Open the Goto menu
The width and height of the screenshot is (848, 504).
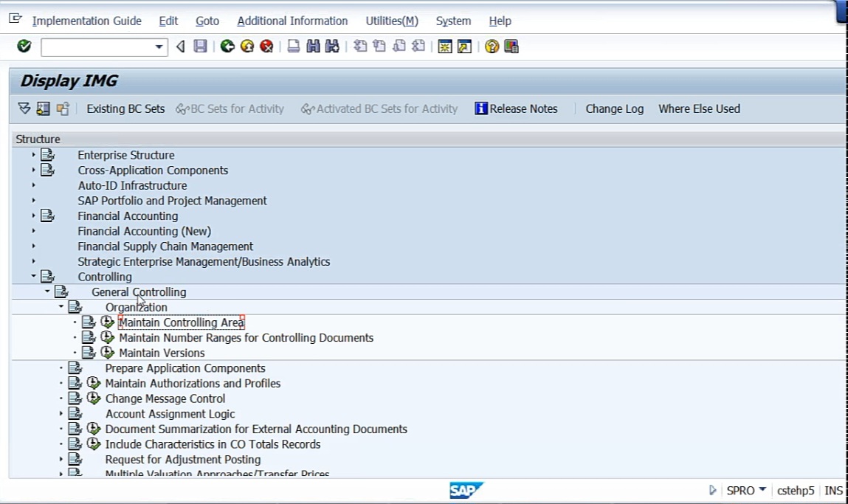pyautogui.click(x=207, y=21)
